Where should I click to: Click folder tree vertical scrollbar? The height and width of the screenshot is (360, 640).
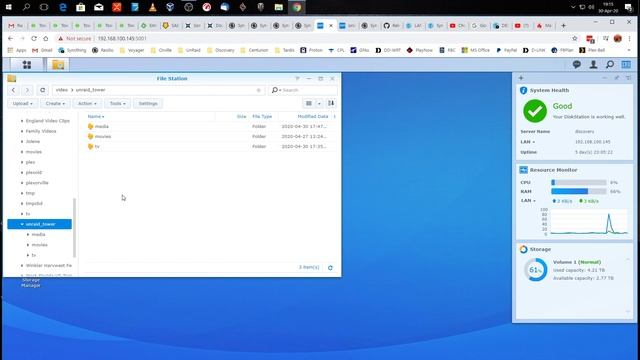(74, 227)
